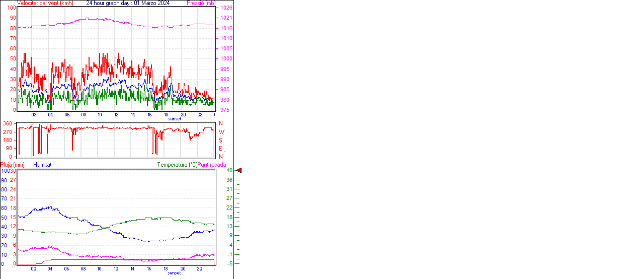Viewport: 644px width, 279px height.
Task: Click the green 'Temperatura (°C)' legend label
Action: (177, 165)
